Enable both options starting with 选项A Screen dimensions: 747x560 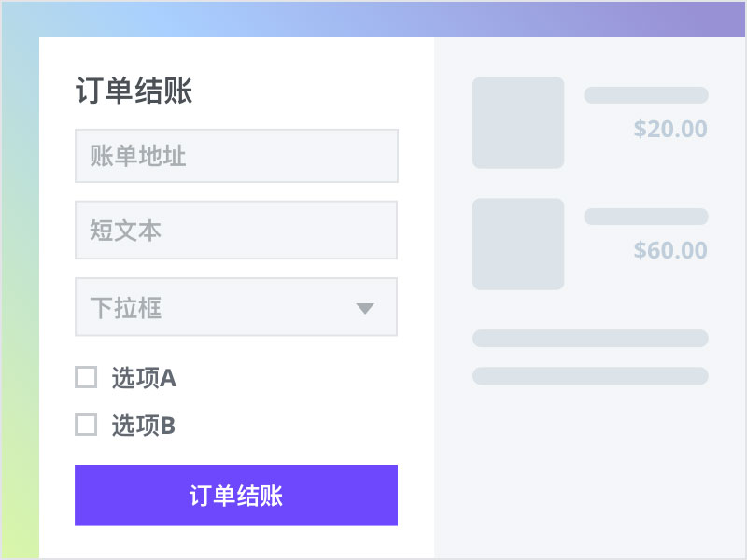tap(86, 377)
